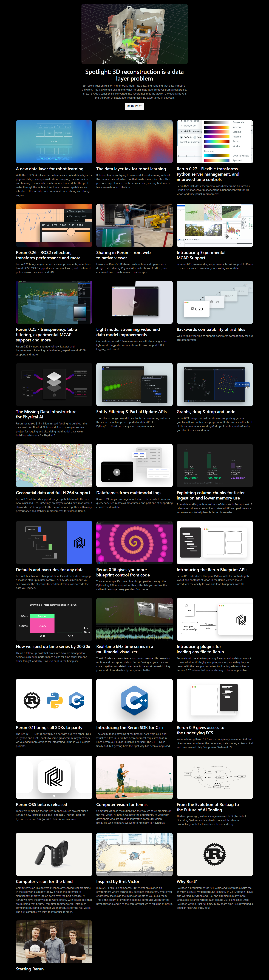This screenshot has height=980, width=269.
Task: Open 'Introducing plugins for loading any file' title
Action: (200, 649)
